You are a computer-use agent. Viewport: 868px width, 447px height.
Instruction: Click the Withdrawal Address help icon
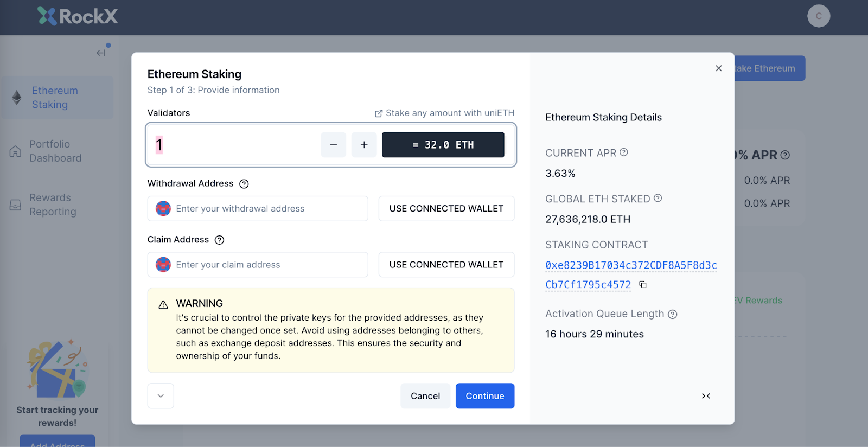tap(244, 184)
